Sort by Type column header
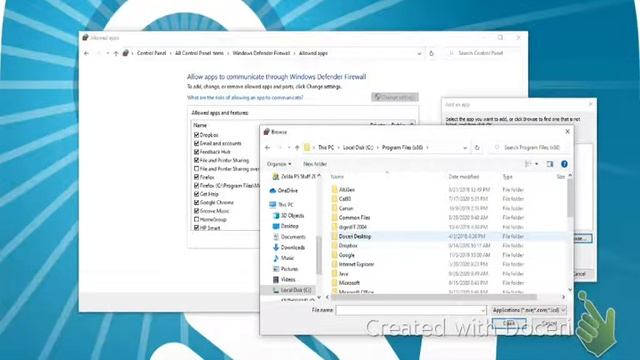Screen dimensions: 640x360 (507, 177)
